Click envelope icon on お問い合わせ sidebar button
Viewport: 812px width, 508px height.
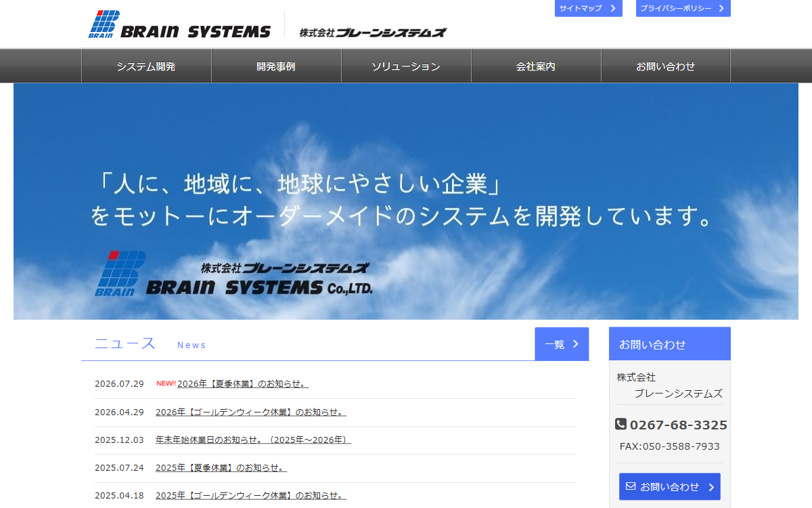coord(631,486)
